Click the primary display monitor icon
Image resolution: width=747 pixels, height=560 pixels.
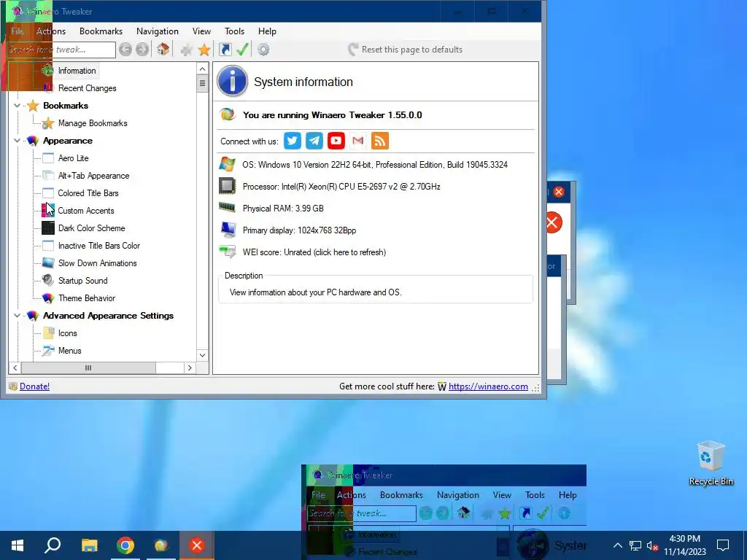[228, 230]
